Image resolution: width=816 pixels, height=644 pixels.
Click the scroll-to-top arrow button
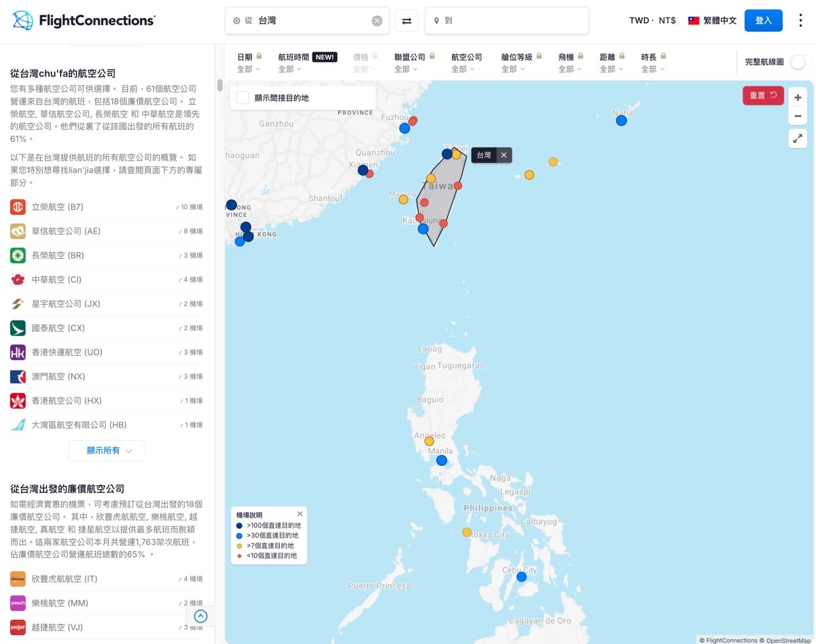201,616
